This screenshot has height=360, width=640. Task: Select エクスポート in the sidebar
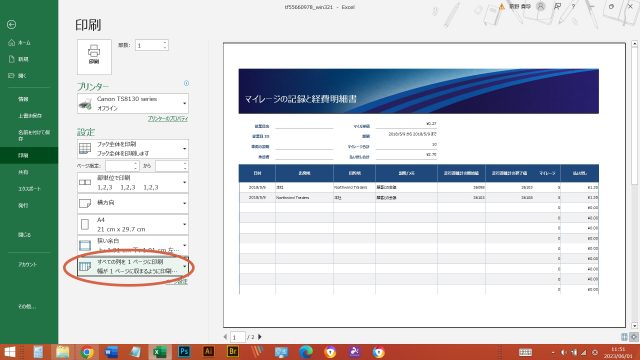(x=29, y=189)
